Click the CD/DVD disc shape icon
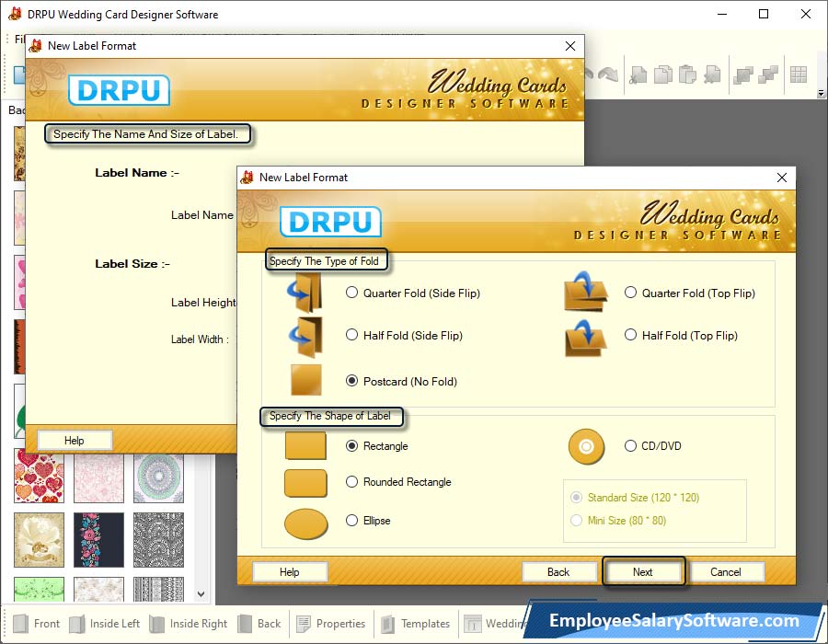This screenshot has width=828, height=644. pos(586,446)
